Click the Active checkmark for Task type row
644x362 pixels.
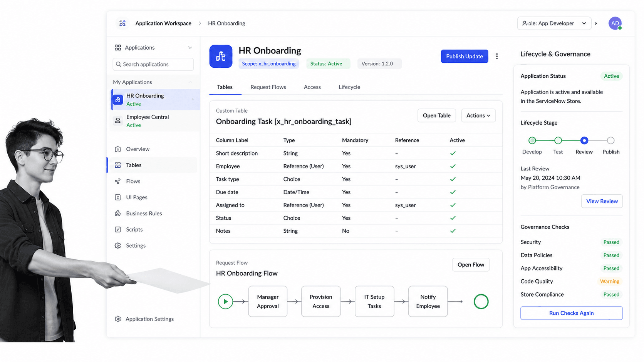point(453,179)
